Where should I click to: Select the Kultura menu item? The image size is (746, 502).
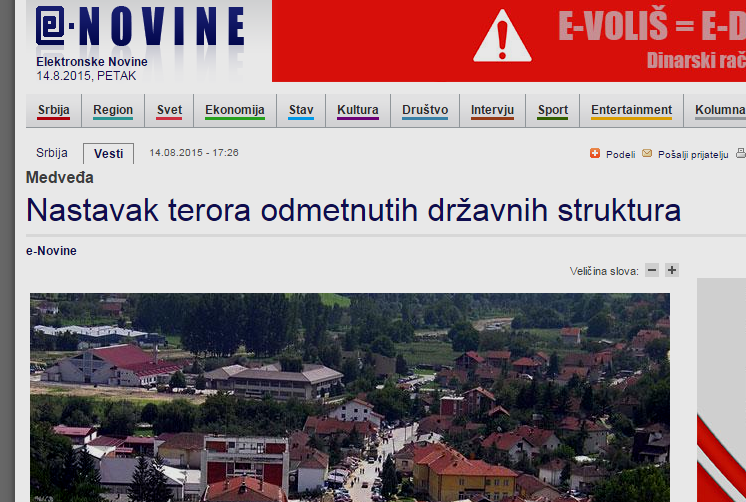358,110
